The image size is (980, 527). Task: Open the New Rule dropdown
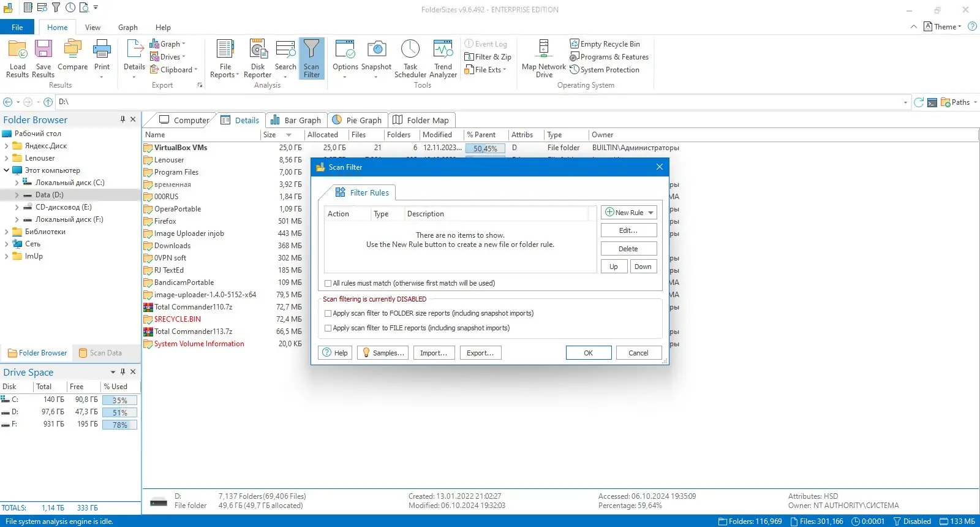pyautogui.click(x=650, y=213)
